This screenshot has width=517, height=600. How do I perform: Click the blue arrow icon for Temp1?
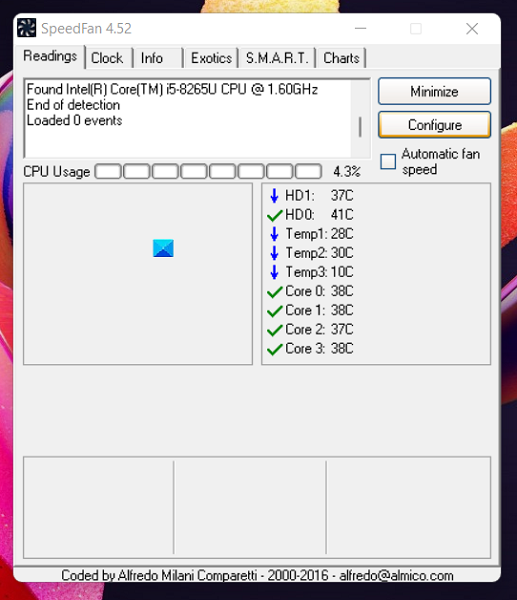coord(274,234)
